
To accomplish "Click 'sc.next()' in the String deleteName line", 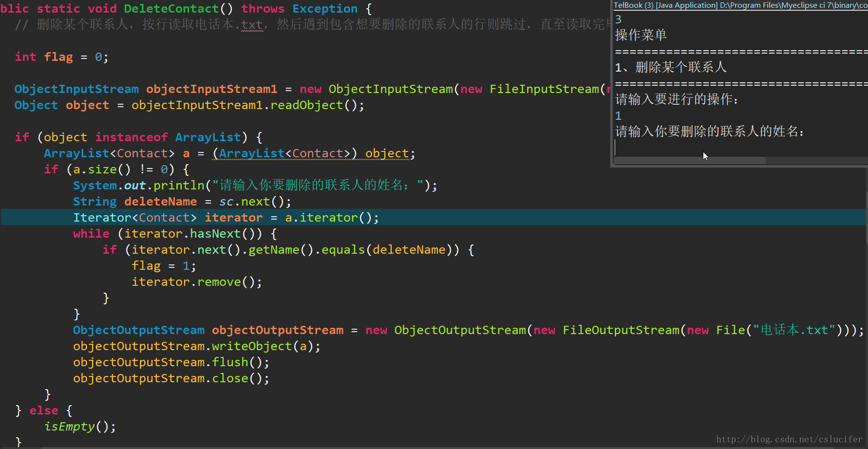I will click(252, 202).
